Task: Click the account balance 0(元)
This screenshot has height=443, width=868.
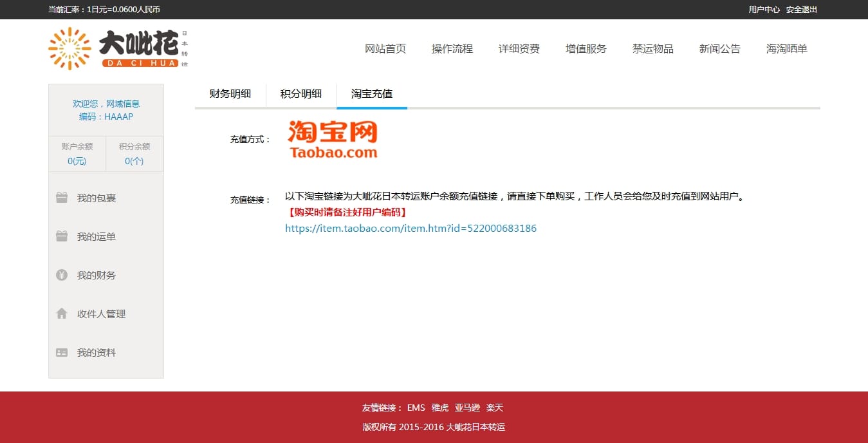Action: pos(77,161)
